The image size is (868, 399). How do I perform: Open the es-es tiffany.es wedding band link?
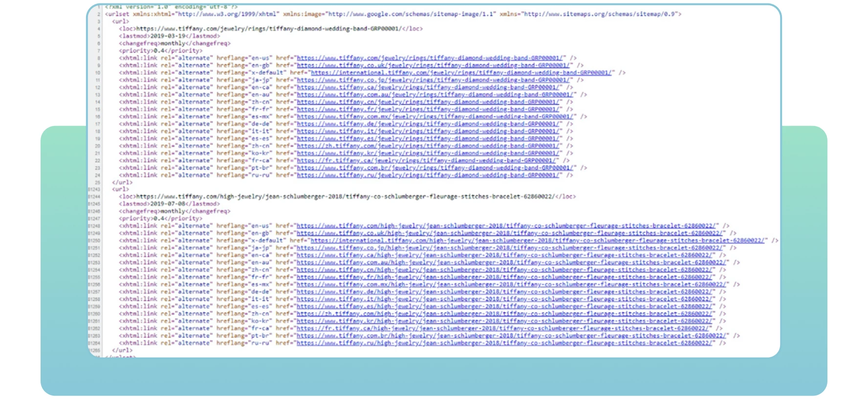tap(428, 138)
